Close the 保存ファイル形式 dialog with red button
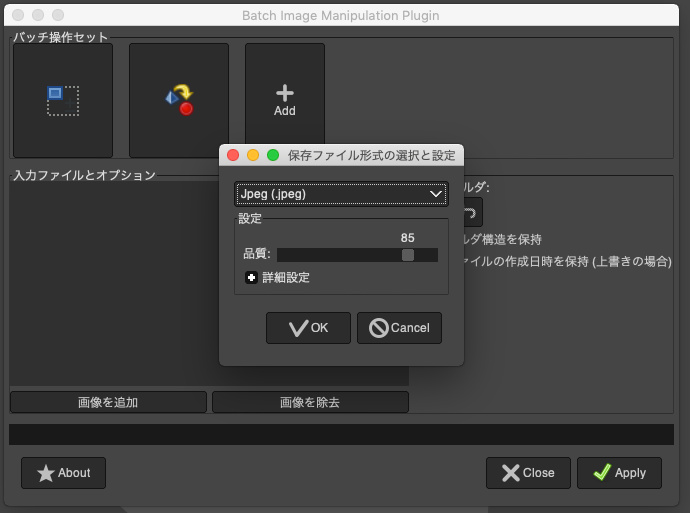Viewport: 690px width, 513px height. (x=233, y=155)
